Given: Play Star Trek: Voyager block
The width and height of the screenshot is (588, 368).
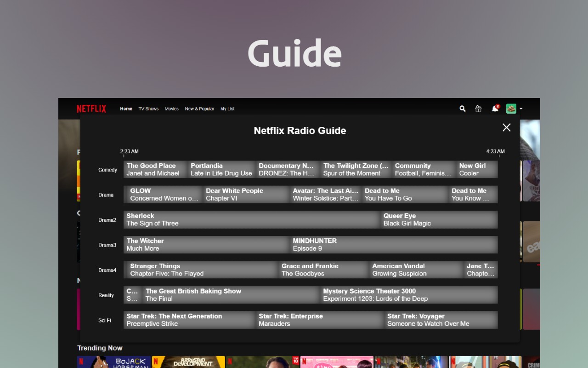Looking at the screenshot, I should (441, 320).
